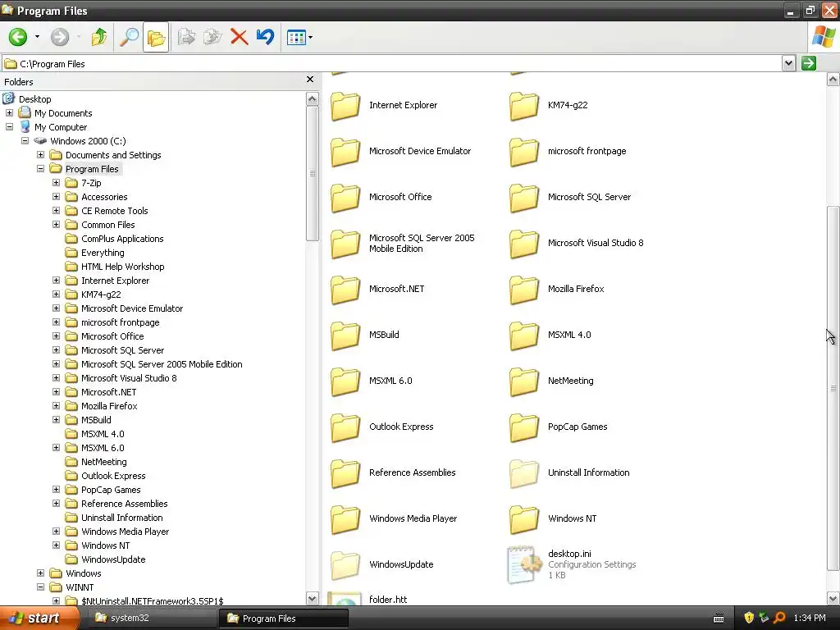Click file list scrollbar up arrow

(833, 80)
